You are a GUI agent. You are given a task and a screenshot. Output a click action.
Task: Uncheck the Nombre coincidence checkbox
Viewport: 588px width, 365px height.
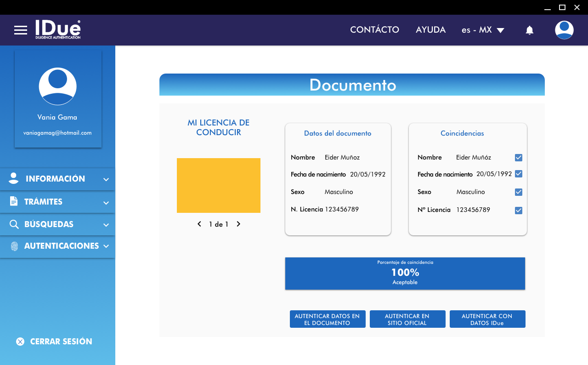519,158
